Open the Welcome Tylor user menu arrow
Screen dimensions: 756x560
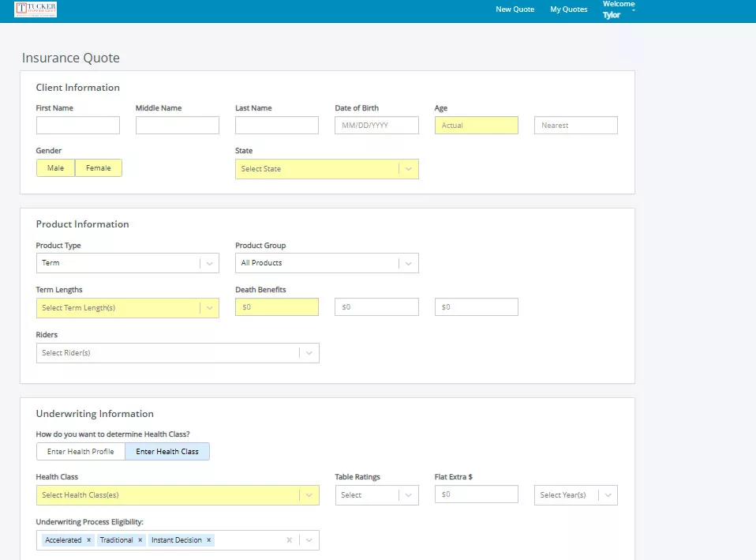[634, 10]
